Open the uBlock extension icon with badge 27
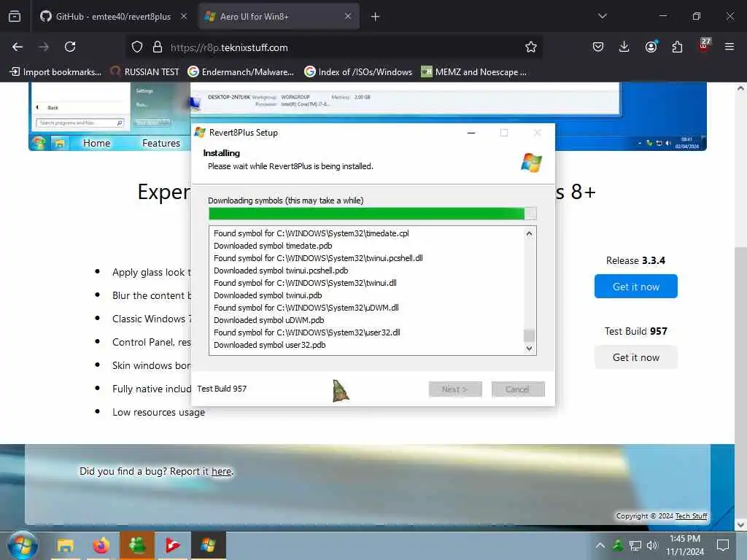Screen dimensions: 747x560 point(704,44)
